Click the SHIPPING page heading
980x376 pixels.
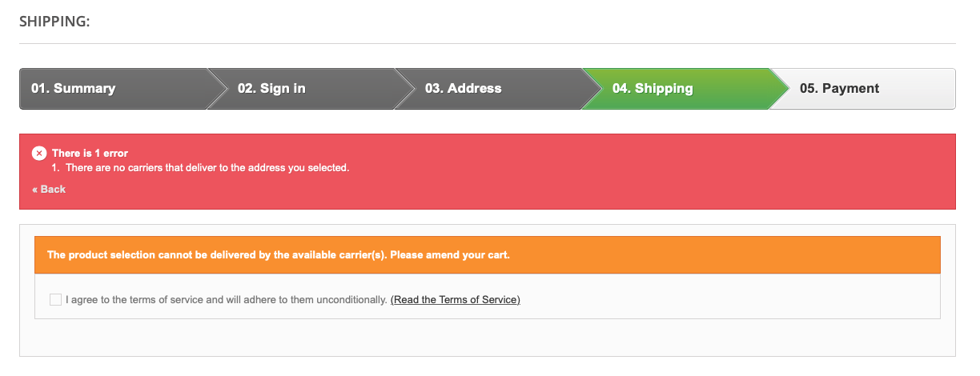(x=54, y=22)
